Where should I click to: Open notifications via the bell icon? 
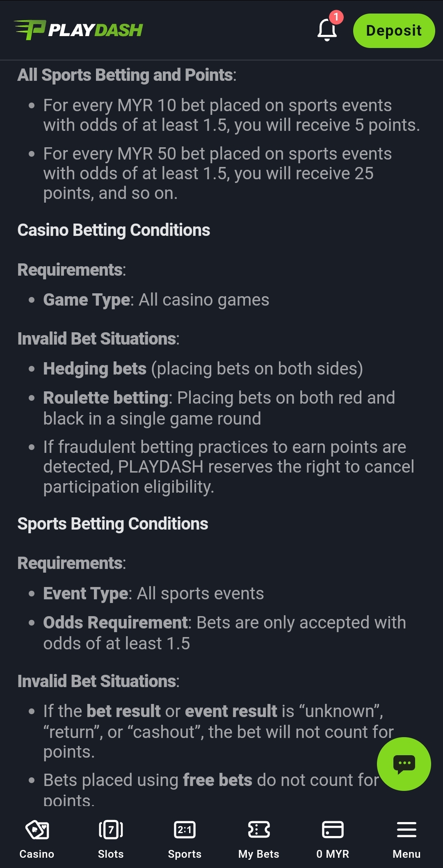point(327,30)
